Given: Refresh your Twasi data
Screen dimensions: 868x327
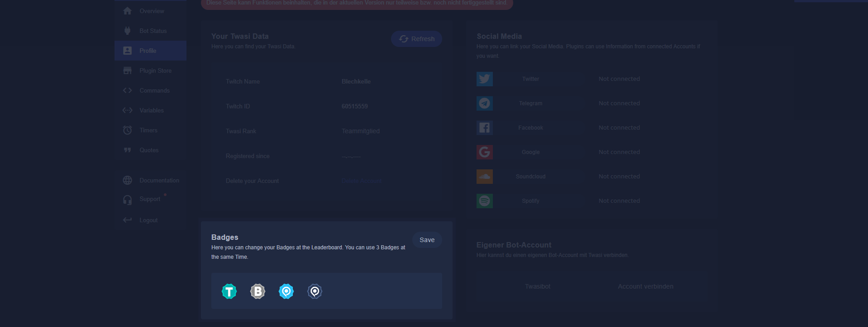Looking at the screenshot, I should (x=416, y=39).
